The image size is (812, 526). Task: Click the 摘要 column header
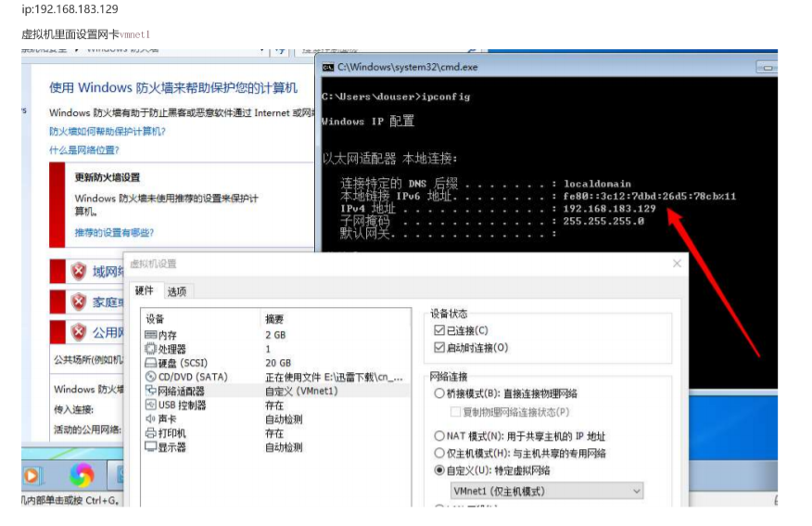tap(274, 319)
